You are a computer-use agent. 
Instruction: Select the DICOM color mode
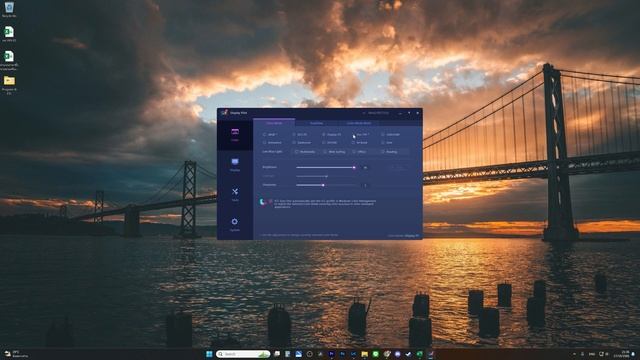point(330,142)
